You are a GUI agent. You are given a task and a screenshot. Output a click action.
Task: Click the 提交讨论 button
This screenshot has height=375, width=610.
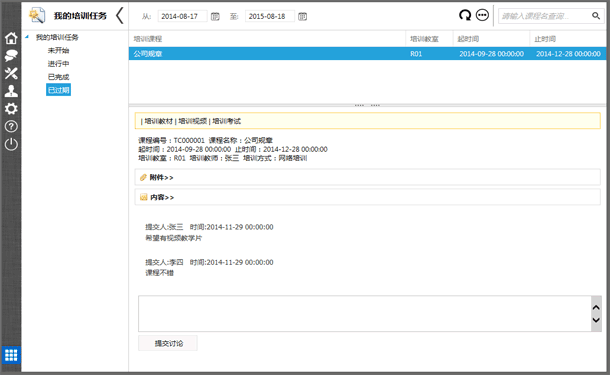pos(168,343)
